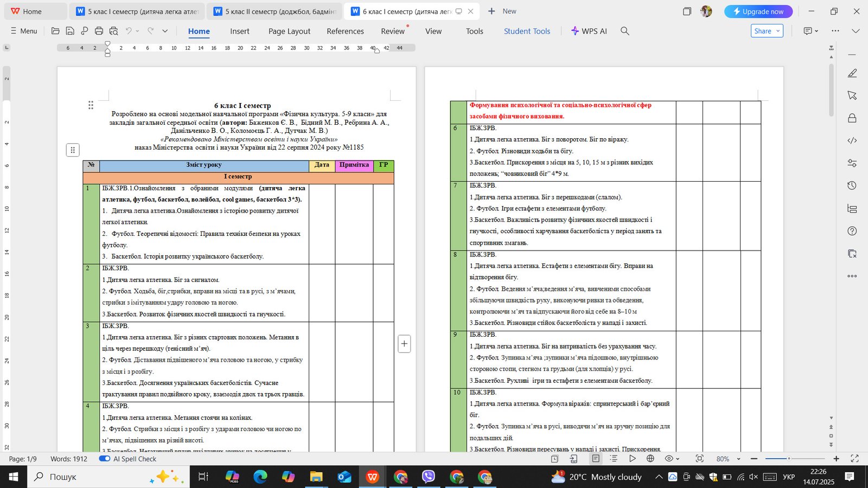This screenshot has width=868, height=488.
Task: Increase zoom with plus button
Action: click(x=836, y=459)
